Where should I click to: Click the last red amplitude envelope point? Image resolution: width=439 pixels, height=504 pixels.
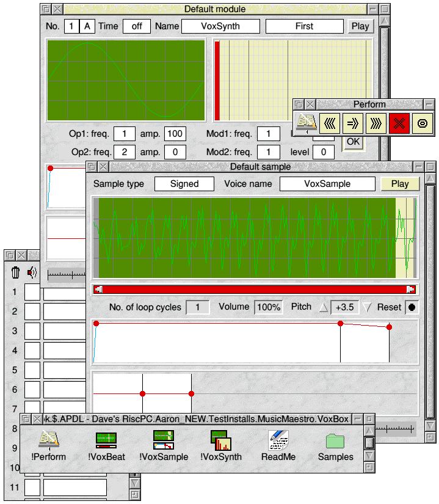point(389,327)
